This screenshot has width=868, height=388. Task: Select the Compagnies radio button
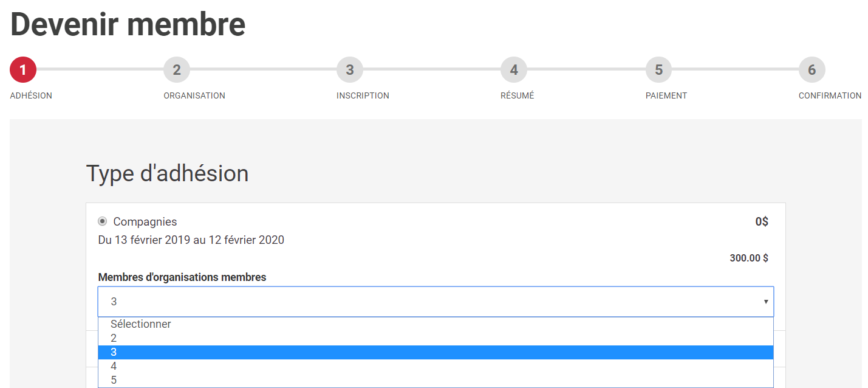click(103, 221)
